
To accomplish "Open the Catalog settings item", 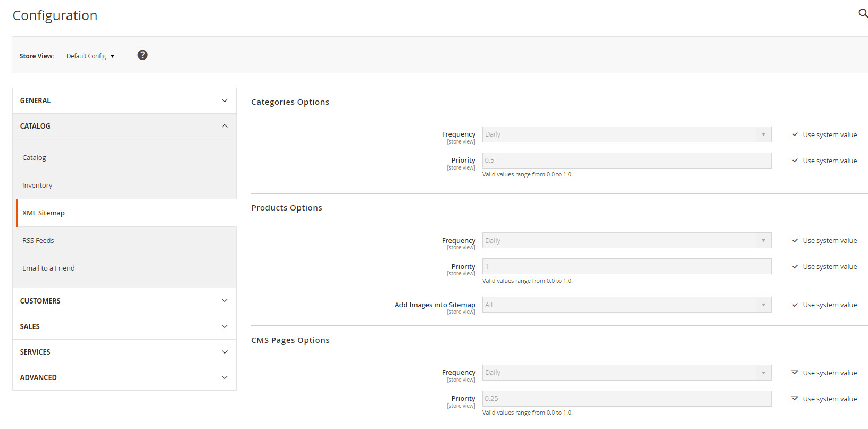I will tap(34, 157).
